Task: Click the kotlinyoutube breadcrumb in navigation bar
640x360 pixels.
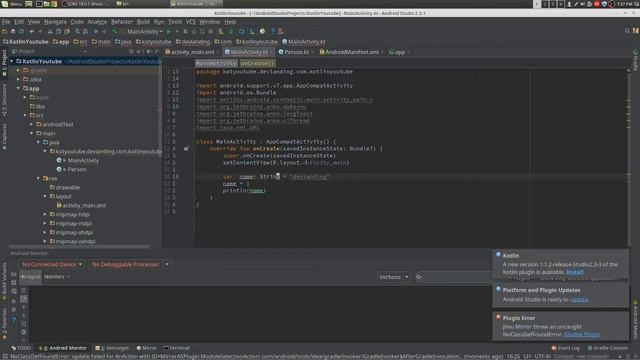Action: tap(257, 42)
